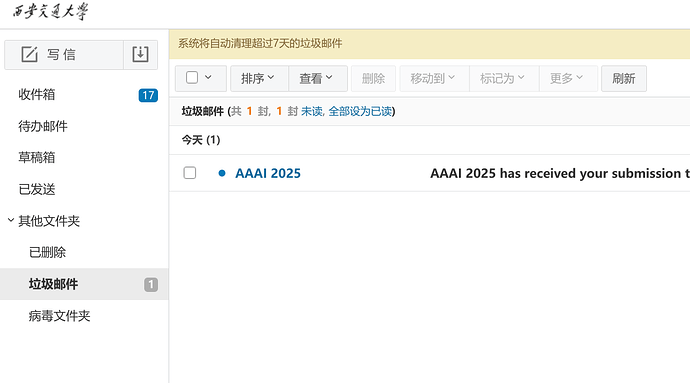Click the inbox unread count badge 17
690x383 pixels.
148,95
